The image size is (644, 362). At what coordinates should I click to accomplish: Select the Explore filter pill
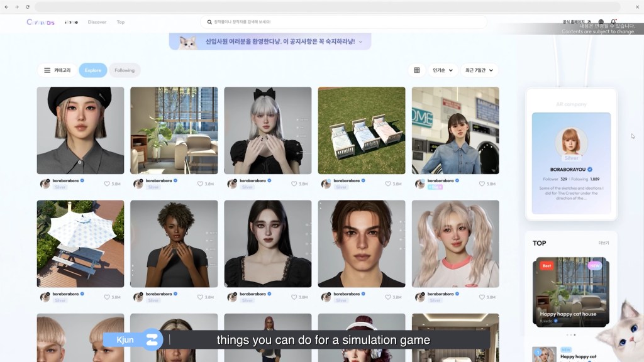(92, 70)
